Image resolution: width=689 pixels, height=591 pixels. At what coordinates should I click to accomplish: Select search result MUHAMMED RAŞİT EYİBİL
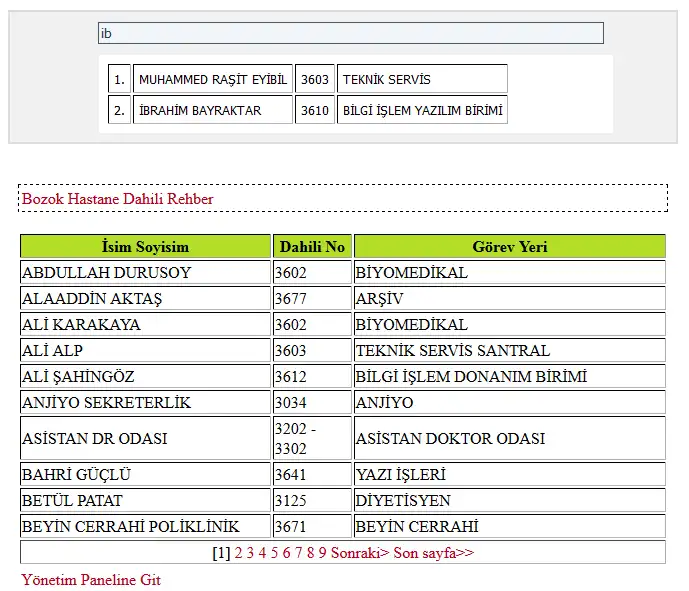(x=213, y=79)
